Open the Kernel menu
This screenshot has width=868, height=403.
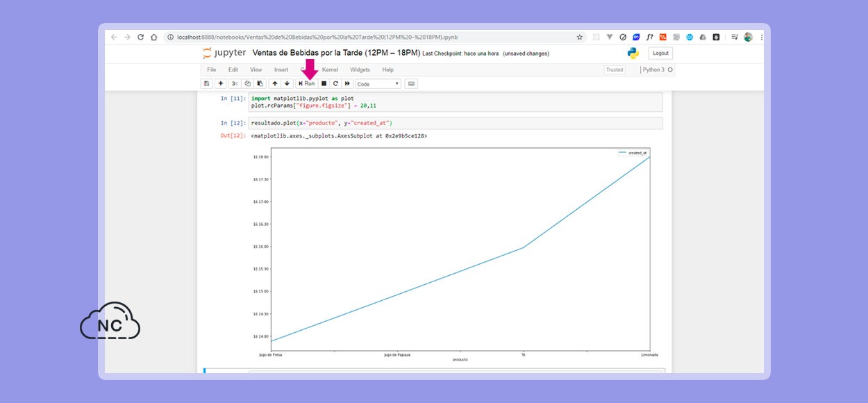pyautogui.click(x=330, y=69)
